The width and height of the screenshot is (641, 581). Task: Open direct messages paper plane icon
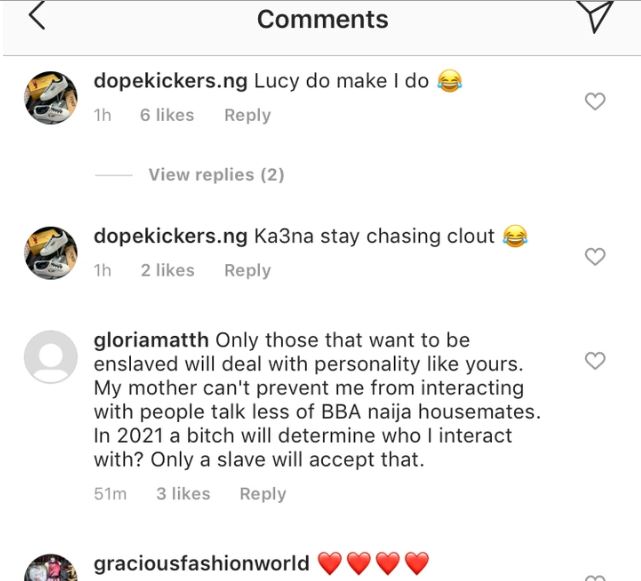(596, 17)
